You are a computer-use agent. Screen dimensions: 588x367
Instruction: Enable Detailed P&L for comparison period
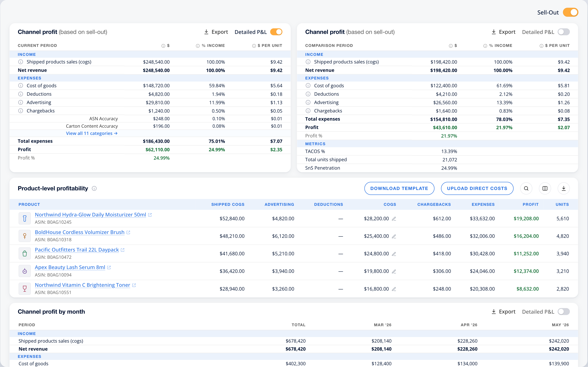[563, 32]
